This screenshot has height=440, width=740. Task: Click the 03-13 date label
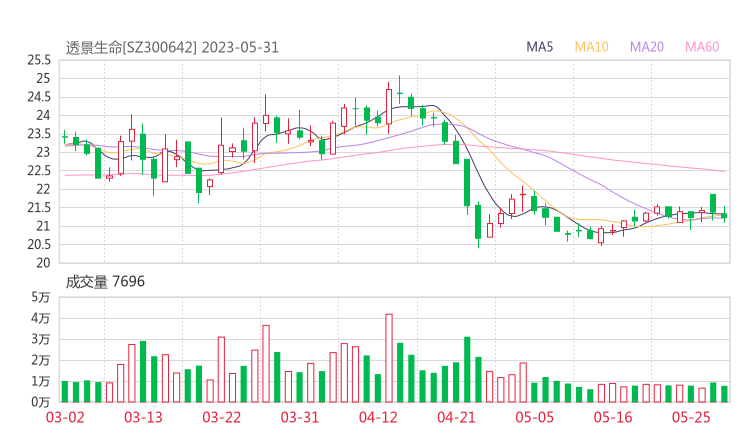pos(143,417)
